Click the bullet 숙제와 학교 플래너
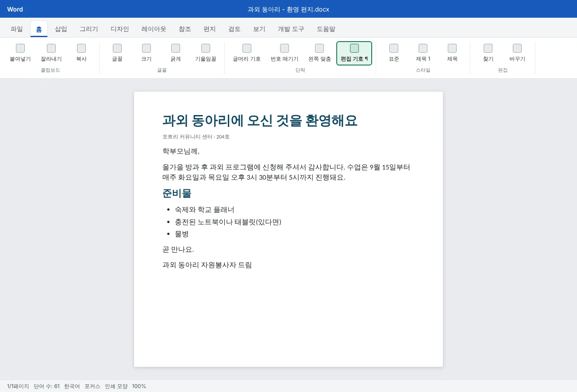The image size is (577, 392). (x=204, y=210)
